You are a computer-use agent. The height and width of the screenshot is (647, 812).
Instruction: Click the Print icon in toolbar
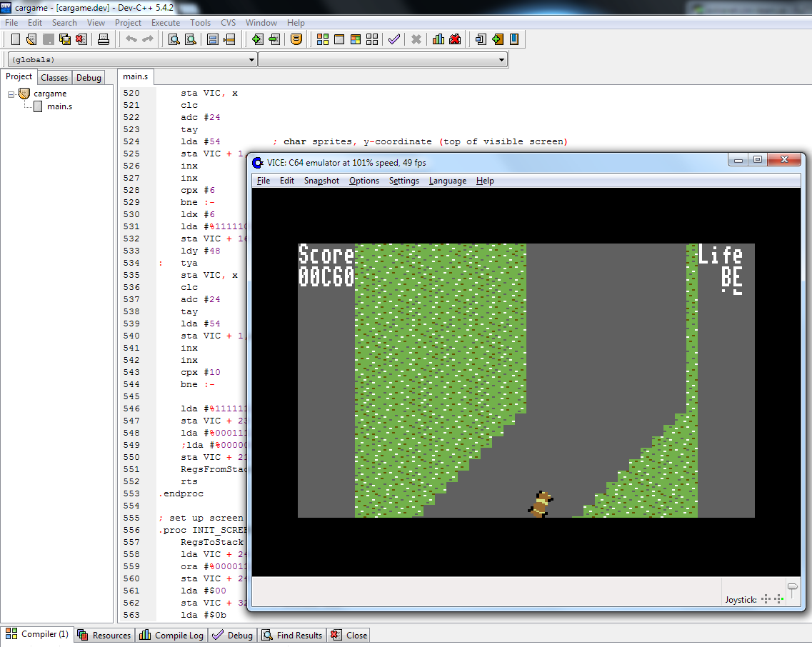point(104,39)
